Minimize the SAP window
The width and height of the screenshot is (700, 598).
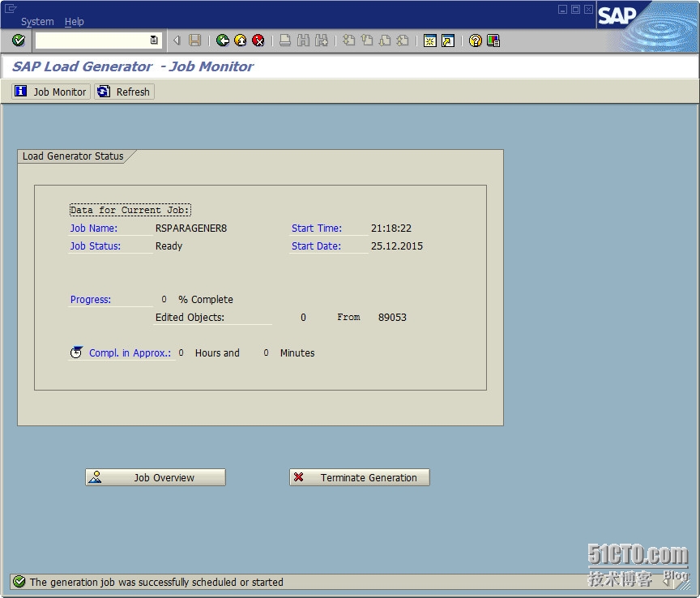click(562, 10)
